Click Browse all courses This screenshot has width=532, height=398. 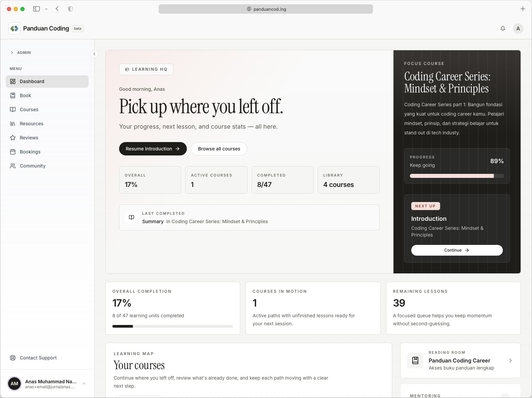219,149
